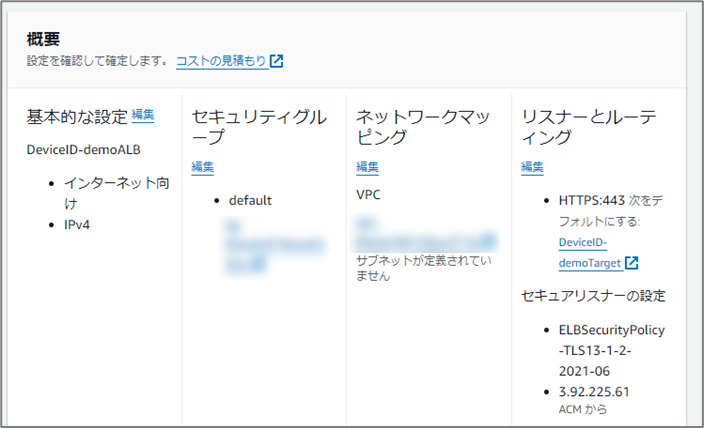Edit the リスナーとルーティング section
This screenshot has width=704, height=428.
click(x=532, y=167)
